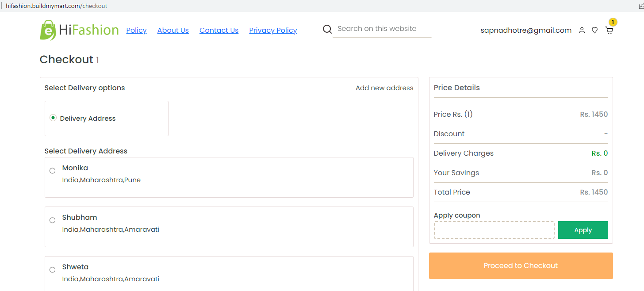Click the HiFashion logo
The image size is (644, 291).
79,30
